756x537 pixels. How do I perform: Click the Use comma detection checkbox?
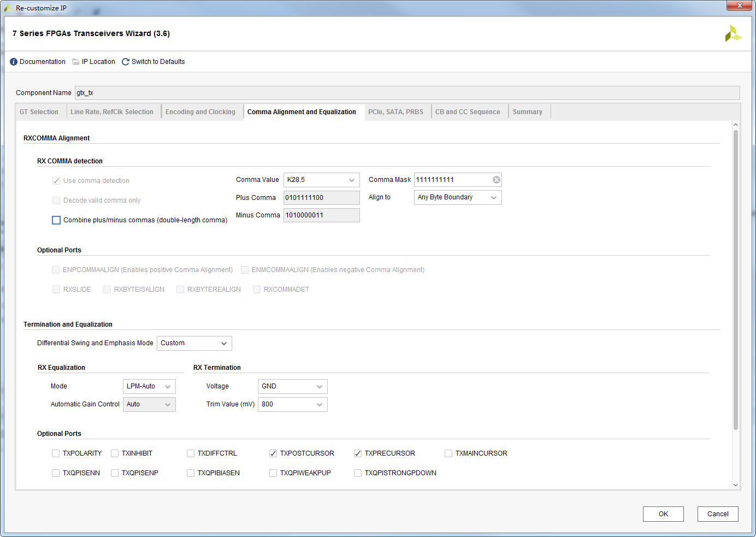(56, 181)
